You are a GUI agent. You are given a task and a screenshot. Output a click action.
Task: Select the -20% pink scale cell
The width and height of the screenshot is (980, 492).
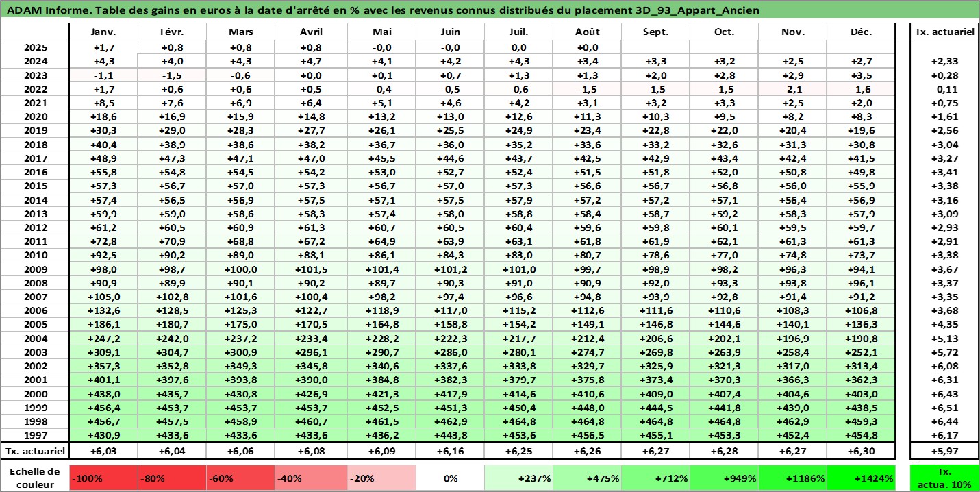381,478
